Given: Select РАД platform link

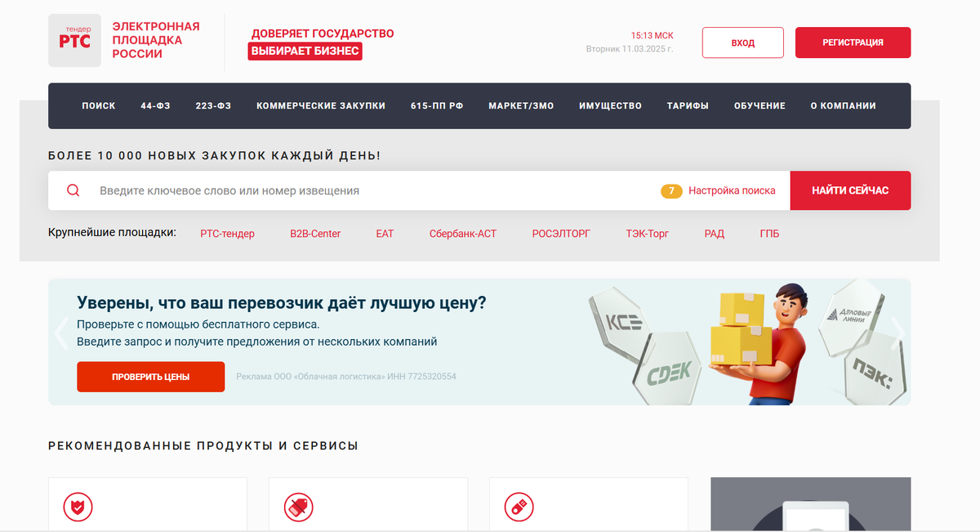Looking at the screenshot, I should [x=715, y=234].
